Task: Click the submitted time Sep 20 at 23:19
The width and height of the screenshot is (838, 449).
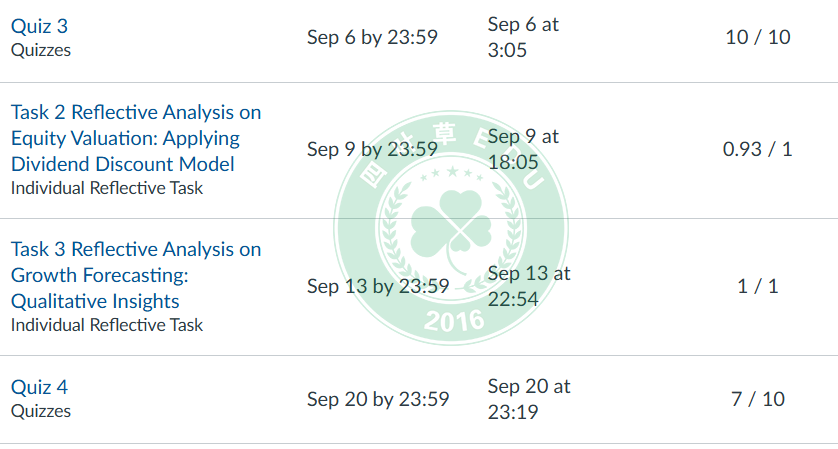Action: point(529,398)
